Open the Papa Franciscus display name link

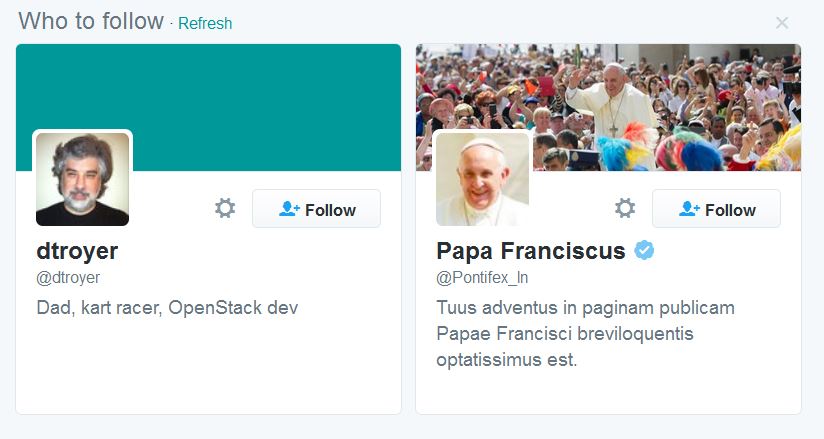coord(531,251)
